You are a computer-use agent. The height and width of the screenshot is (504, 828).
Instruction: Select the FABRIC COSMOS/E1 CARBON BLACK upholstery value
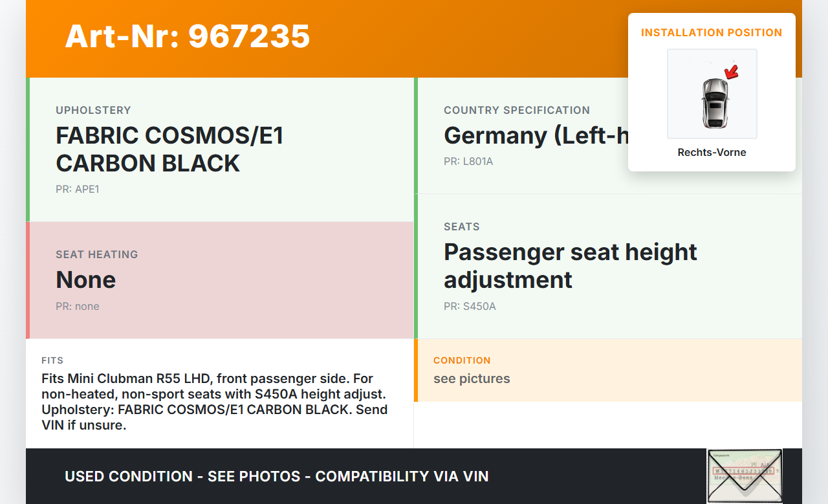pos(169,149)
